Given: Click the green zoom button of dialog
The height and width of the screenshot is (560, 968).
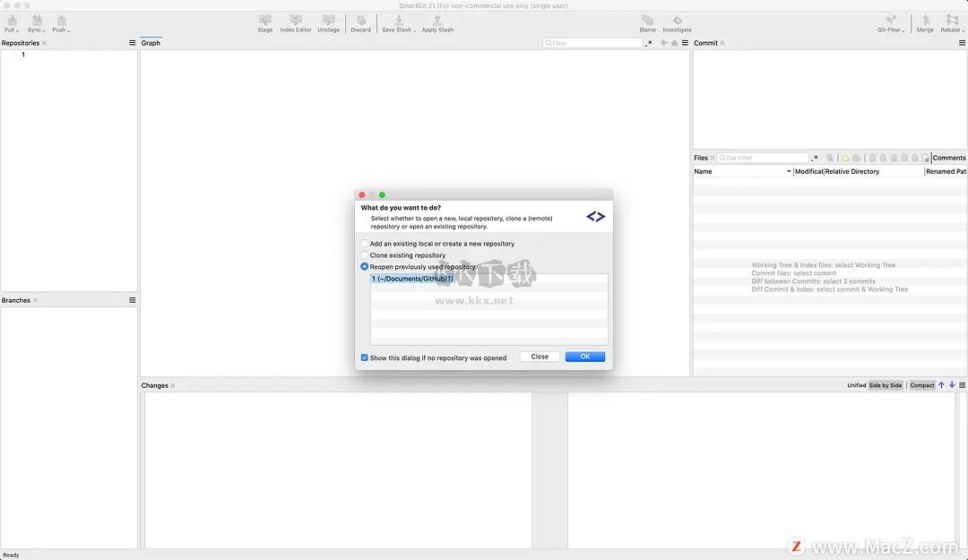Looking at the screenshot, I should (382, 194).
